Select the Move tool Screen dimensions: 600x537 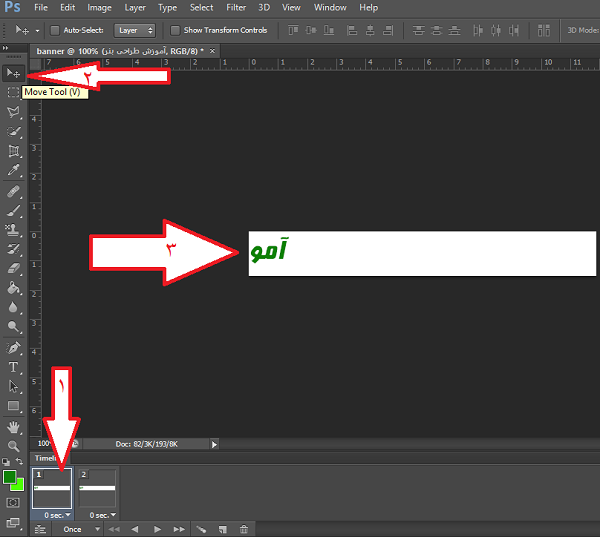(14, 73)
